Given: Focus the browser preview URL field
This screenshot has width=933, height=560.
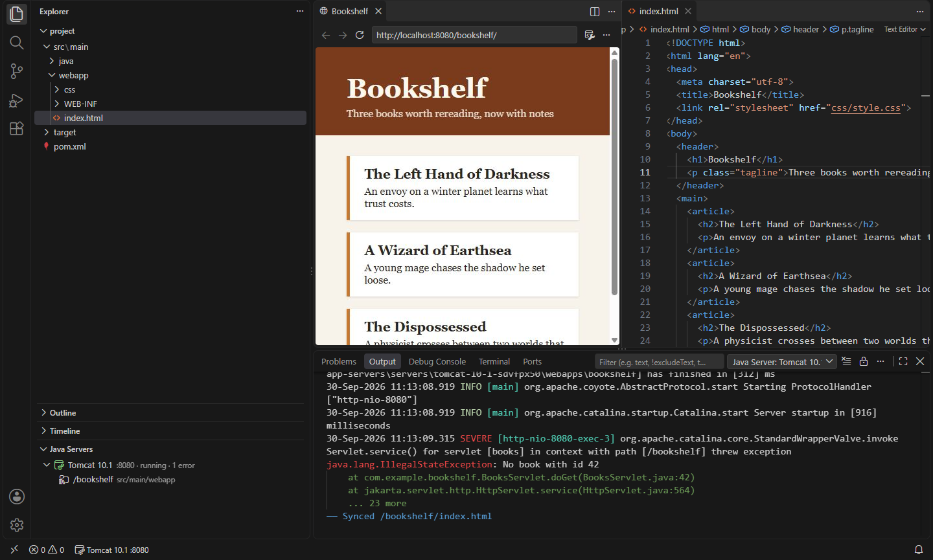Looking at the screenshot, I should click(x=474, y=35).
